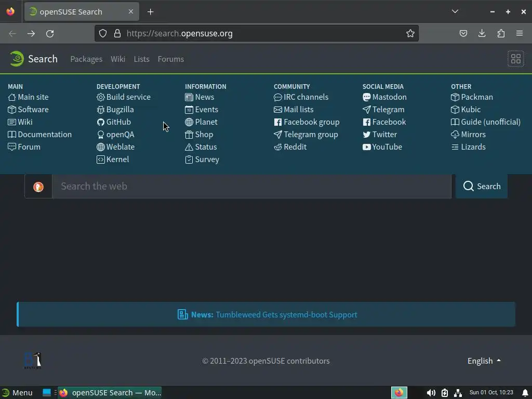Open the taskbar Menu button
This screenshot has width=532, height=399.
click(17, 393)
